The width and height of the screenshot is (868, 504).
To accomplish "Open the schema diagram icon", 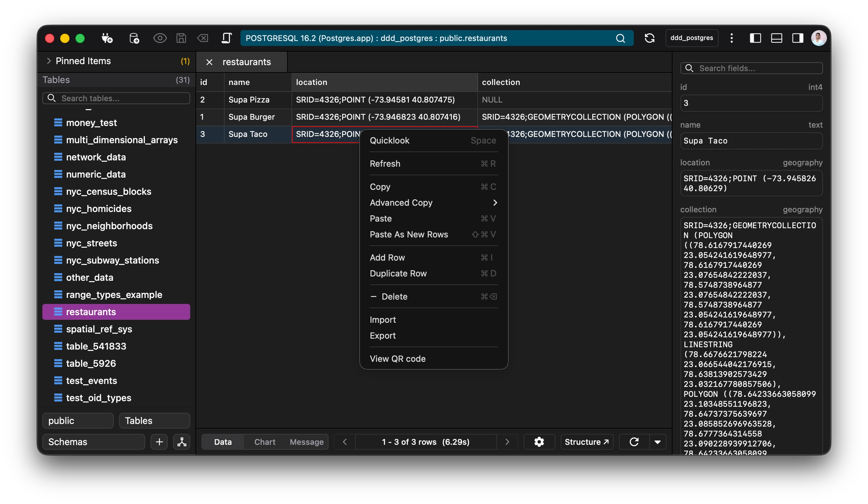I will click(x=182, y=442).
